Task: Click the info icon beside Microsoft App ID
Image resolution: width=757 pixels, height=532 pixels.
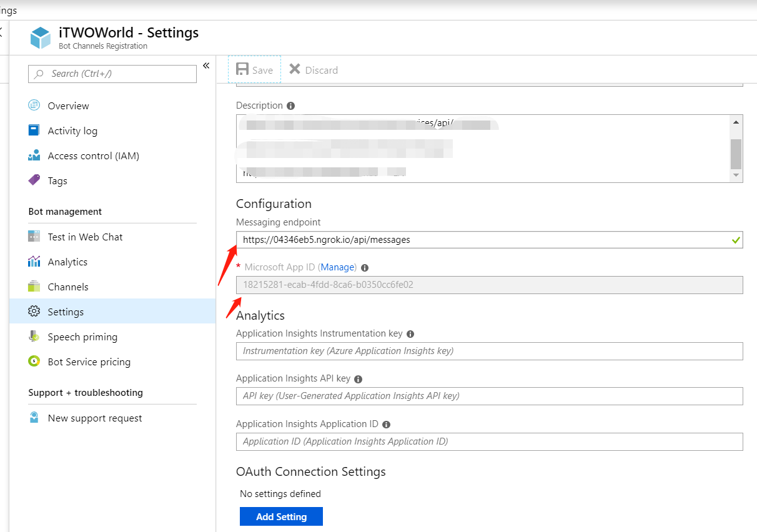Action: [364, 267]
